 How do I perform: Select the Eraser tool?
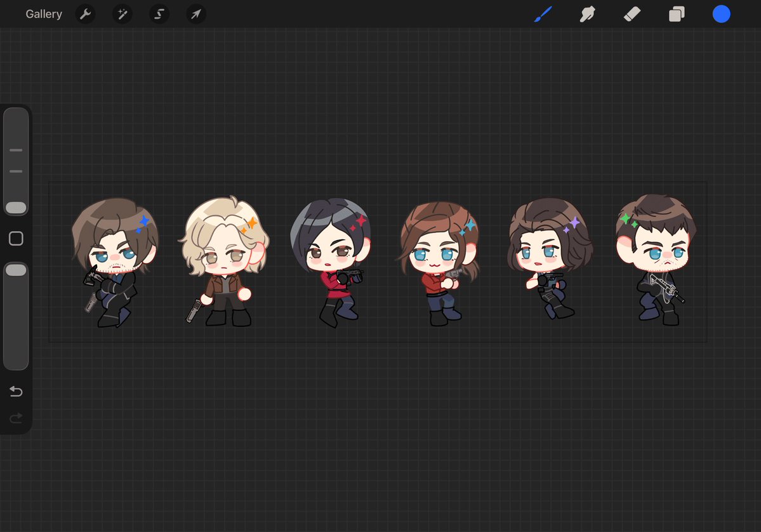[632, 14]
